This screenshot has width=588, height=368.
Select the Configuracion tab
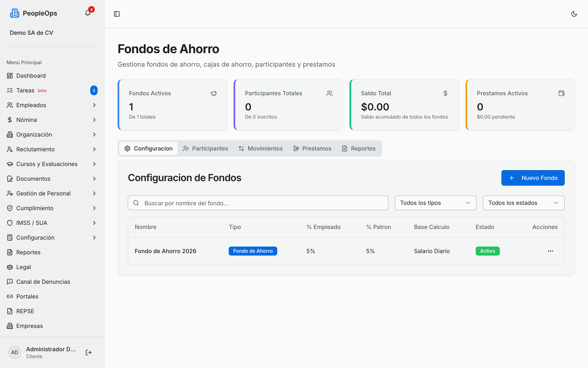point(148,148)
